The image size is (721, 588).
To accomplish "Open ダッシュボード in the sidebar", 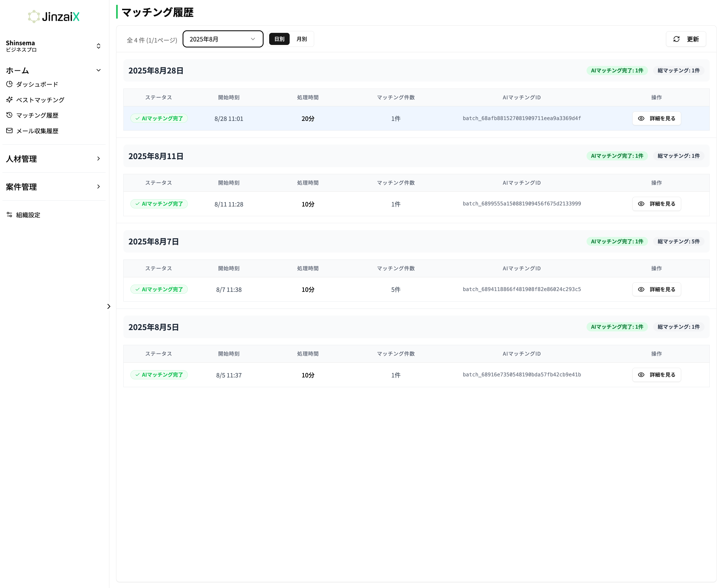I will click(37, 84).
